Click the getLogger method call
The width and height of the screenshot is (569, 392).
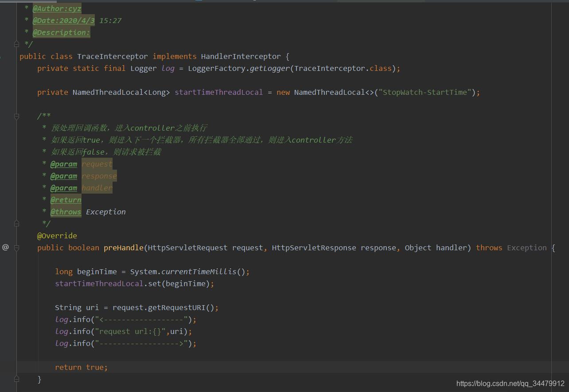[270, 68]
